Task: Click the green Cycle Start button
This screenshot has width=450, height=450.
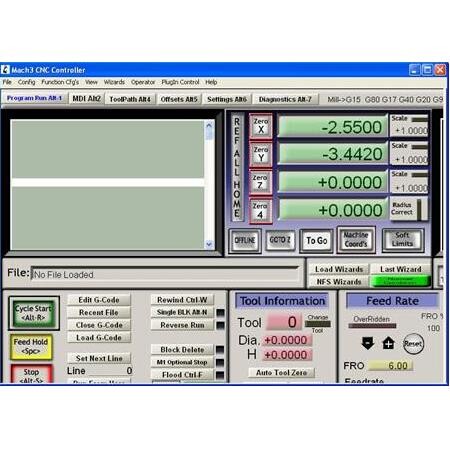Action: tap(34, 313)
